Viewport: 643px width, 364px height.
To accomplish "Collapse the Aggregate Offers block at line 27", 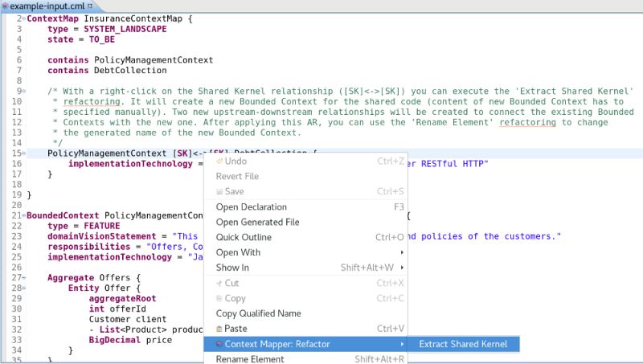I will (x=24, y=278).
